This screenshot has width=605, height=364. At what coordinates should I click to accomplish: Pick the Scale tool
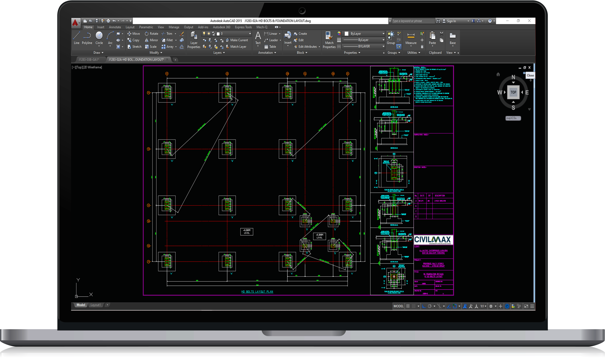(150, 47)
